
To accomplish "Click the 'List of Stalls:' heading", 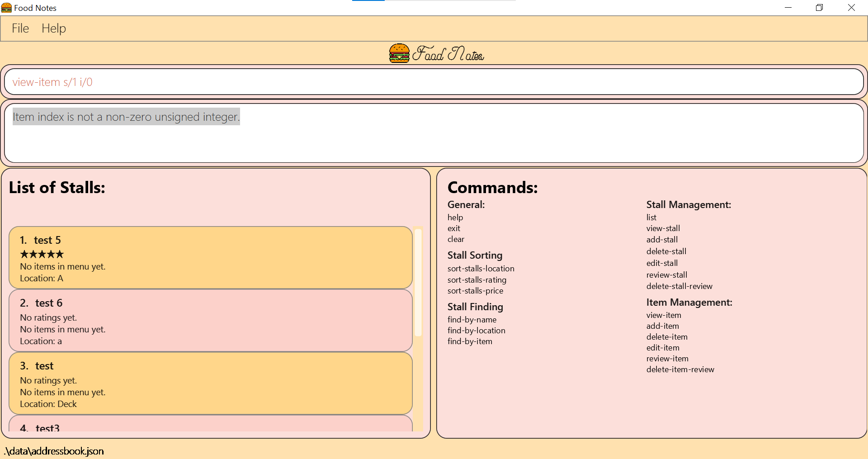I will tap(57, 187).
